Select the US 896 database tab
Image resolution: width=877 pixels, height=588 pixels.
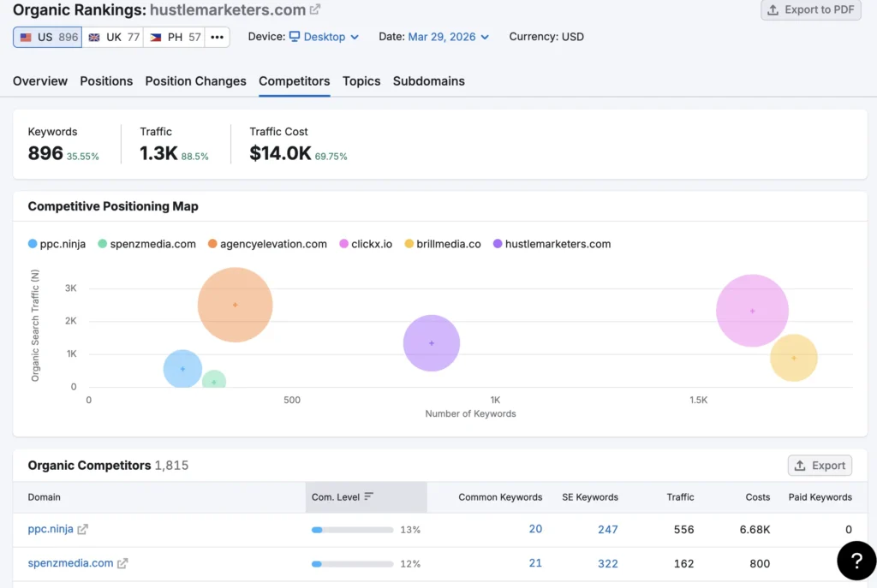point(48,37)
